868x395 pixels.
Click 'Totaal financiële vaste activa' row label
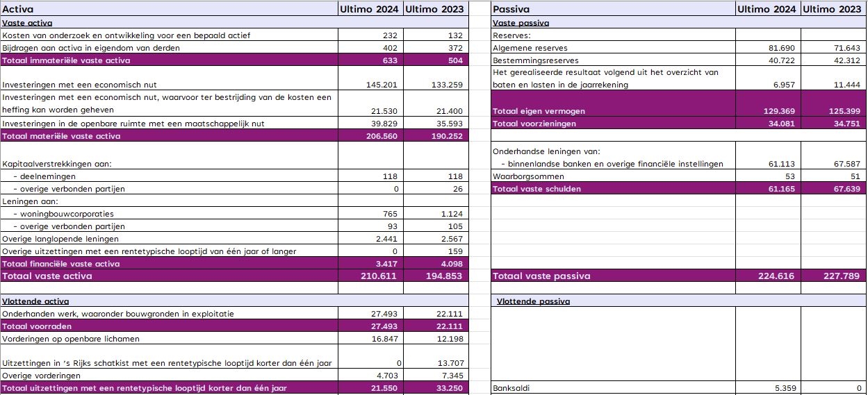pos(62,264)
